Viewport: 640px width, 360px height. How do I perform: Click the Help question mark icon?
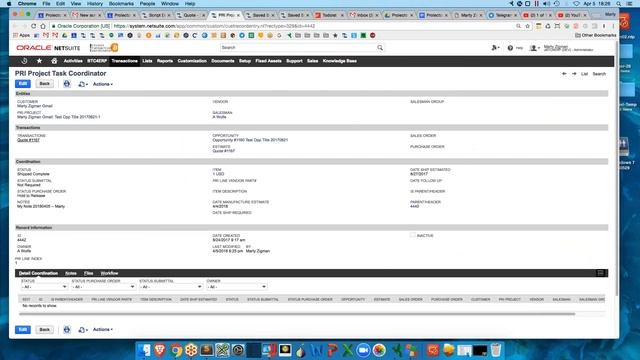(510, 48)
